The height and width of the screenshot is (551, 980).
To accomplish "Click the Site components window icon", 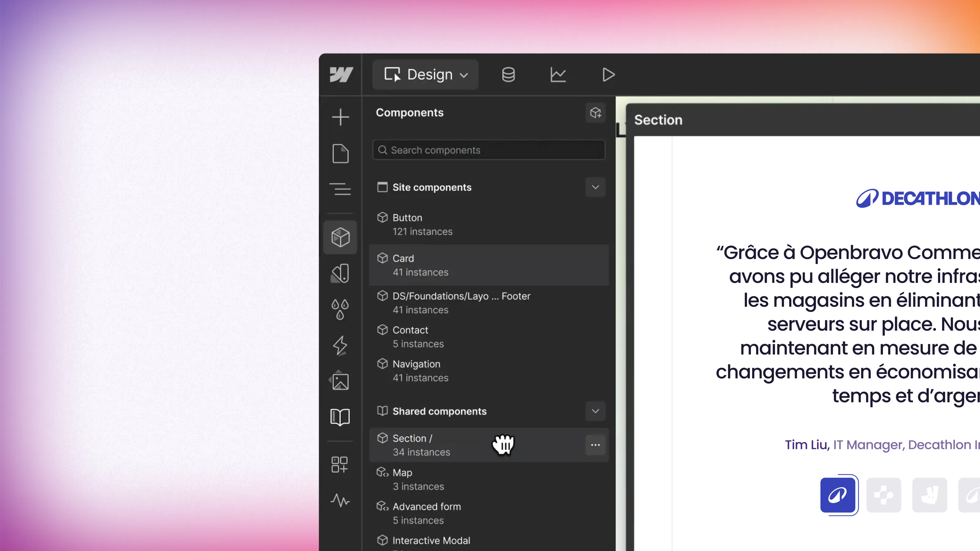I will (382, 187).
